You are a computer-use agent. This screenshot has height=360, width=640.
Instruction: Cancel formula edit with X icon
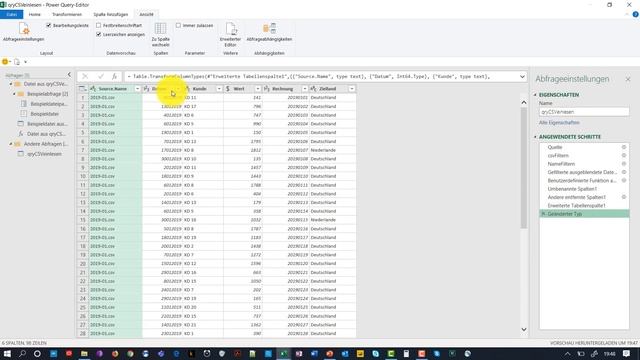[x=85, y=76]
